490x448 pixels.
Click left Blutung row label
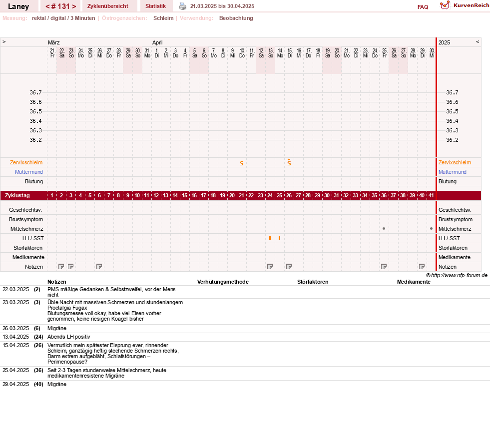(x=34, y=181)
